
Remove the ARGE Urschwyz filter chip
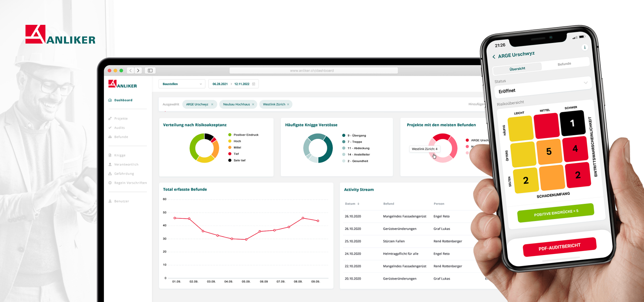212,104
